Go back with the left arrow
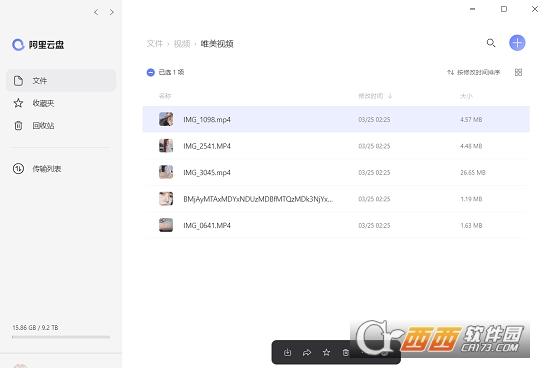The height and width of the screenshot is (368, 550). click(x=96, y=12)
